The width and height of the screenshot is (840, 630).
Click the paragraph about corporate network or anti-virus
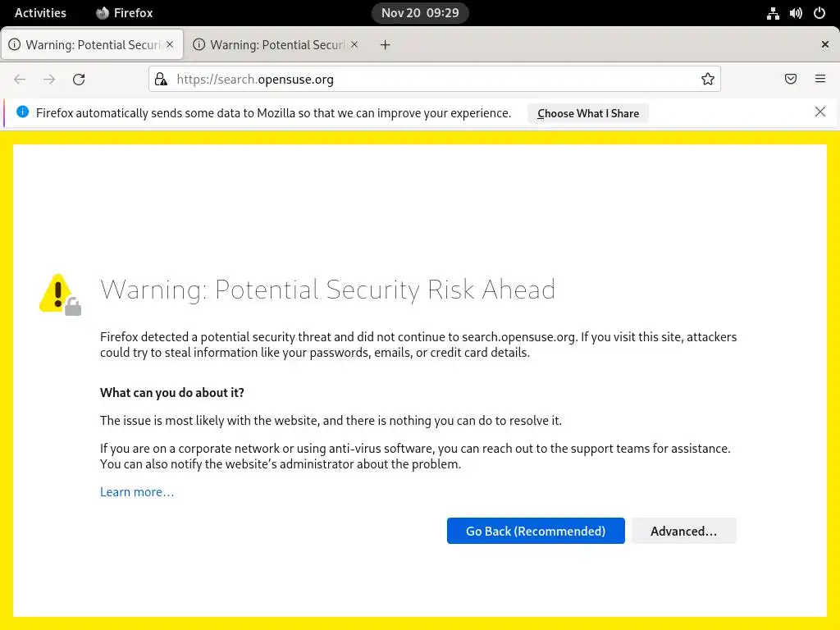[415, 456]
